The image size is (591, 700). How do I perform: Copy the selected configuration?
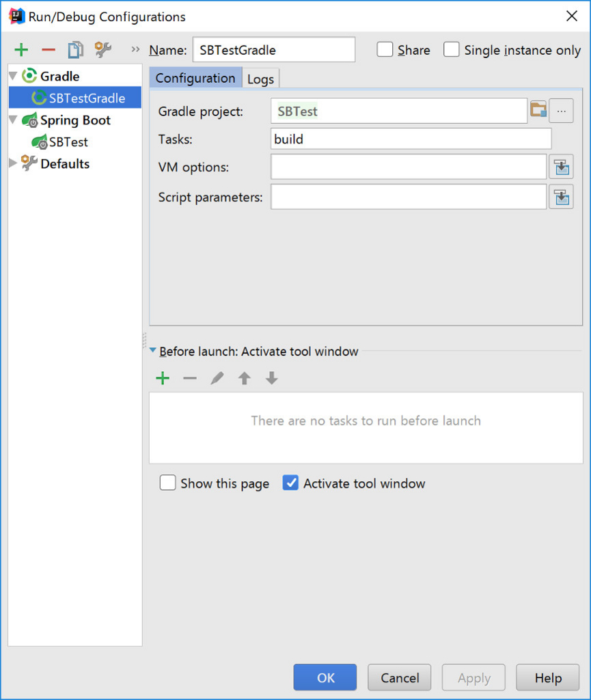tap(75, 49)
